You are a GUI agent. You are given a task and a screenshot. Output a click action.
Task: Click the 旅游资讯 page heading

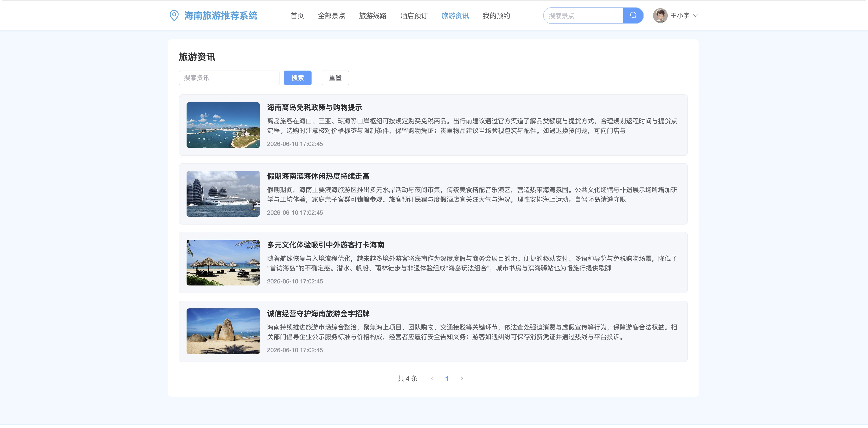[197, 57]
